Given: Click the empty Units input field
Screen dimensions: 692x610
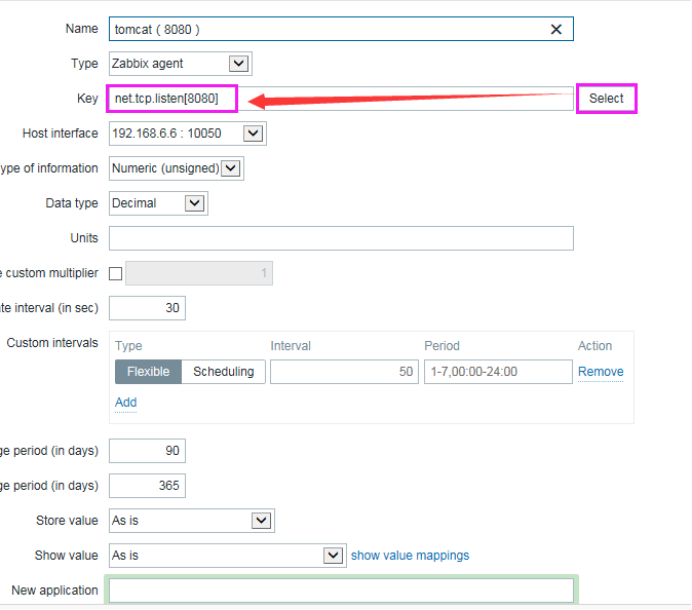Looking at the screenshot, I should 341,238.
